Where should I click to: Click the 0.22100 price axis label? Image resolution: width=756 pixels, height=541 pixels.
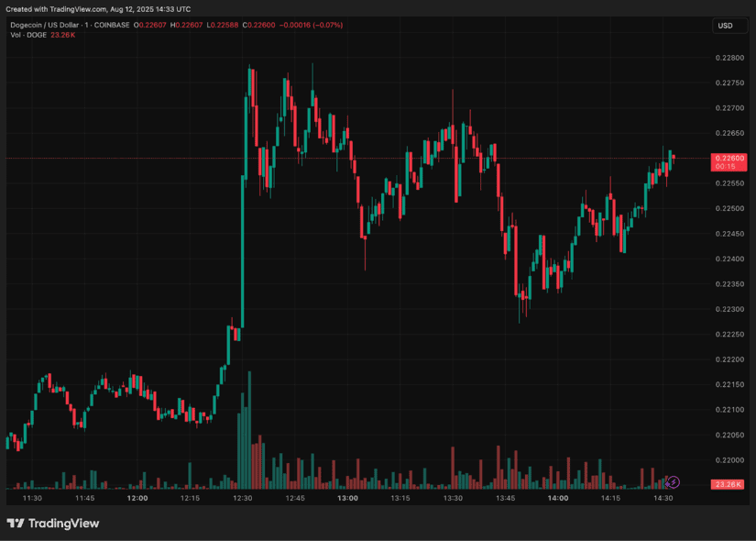[x=729, y=410]
